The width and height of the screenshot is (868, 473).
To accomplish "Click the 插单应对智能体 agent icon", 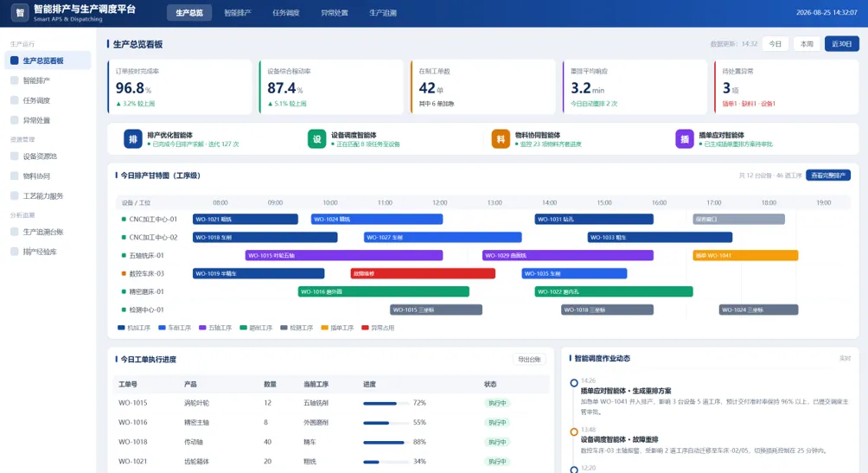I will (x=684, y=139).
